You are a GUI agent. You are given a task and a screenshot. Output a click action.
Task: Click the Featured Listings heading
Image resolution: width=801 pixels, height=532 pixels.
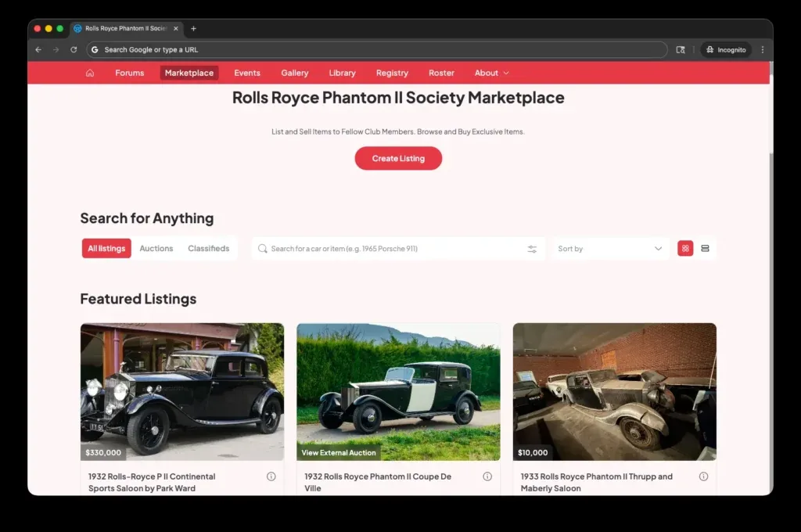point(138,298)
